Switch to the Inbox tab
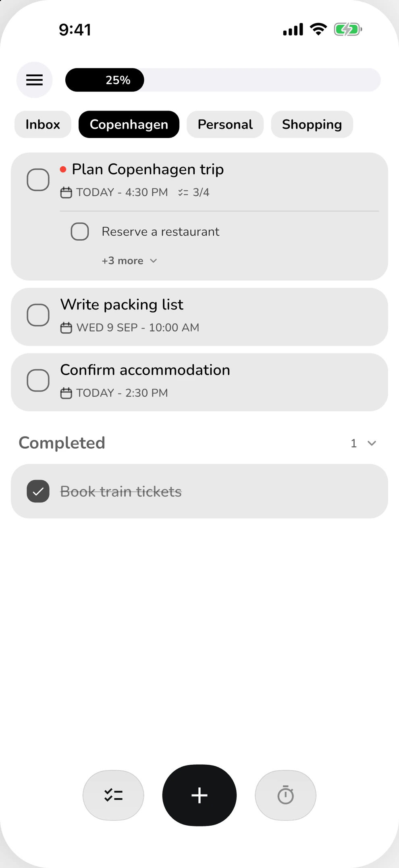 coord(43,124)
